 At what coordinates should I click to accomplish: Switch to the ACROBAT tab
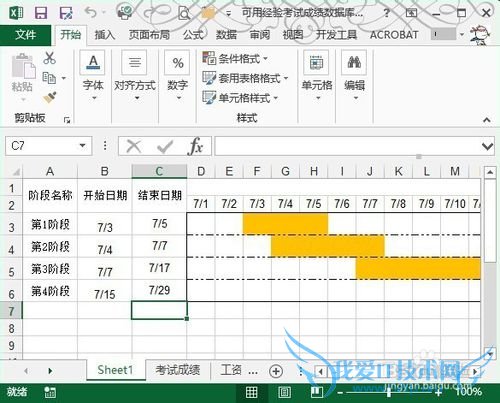tap(394, 35)
